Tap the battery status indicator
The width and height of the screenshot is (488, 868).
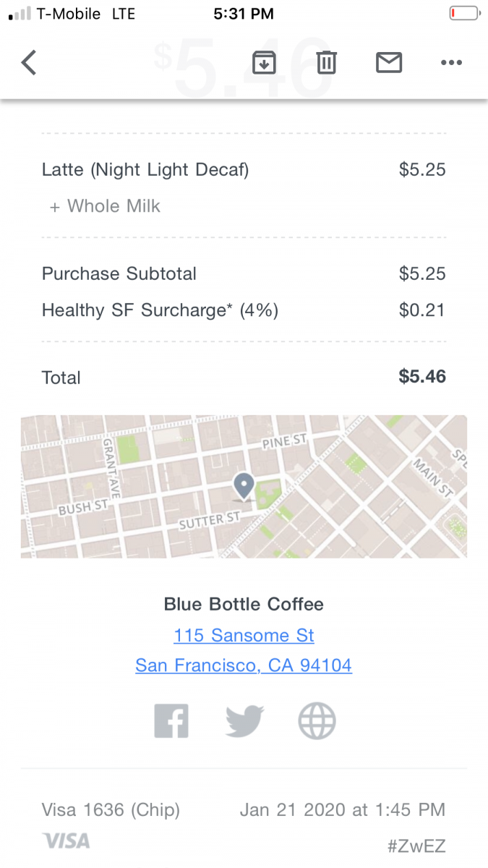click(x=463, y=13)
